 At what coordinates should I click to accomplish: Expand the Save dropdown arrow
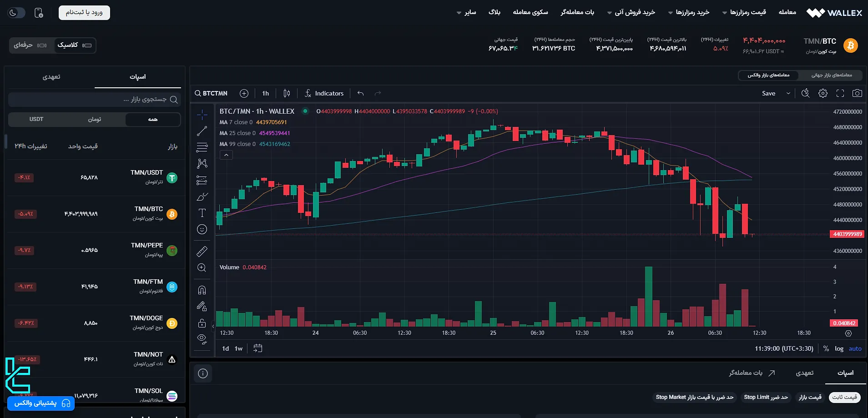click(x=788, y=93)
